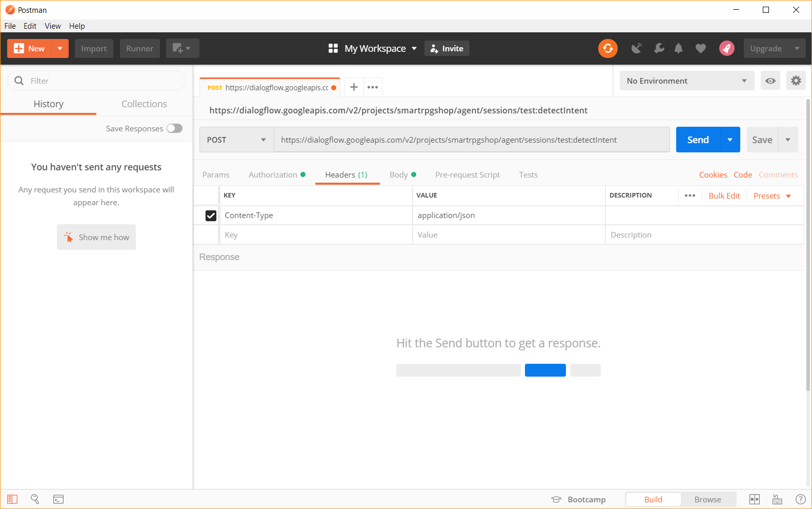812x509 pixels.
Task: Click the Bulk Edit link
Action: (x=724, y=195)
